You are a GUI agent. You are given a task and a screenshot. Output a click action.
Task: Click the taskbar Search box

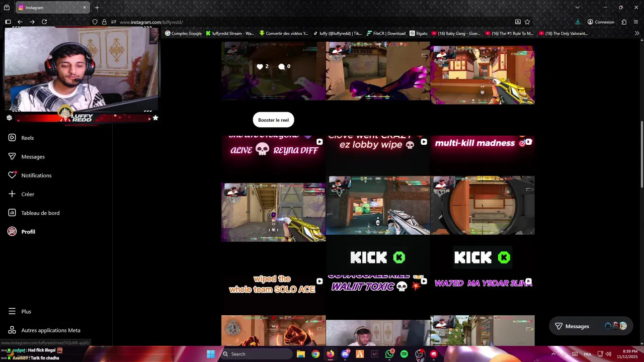click(x=257, y=354)
